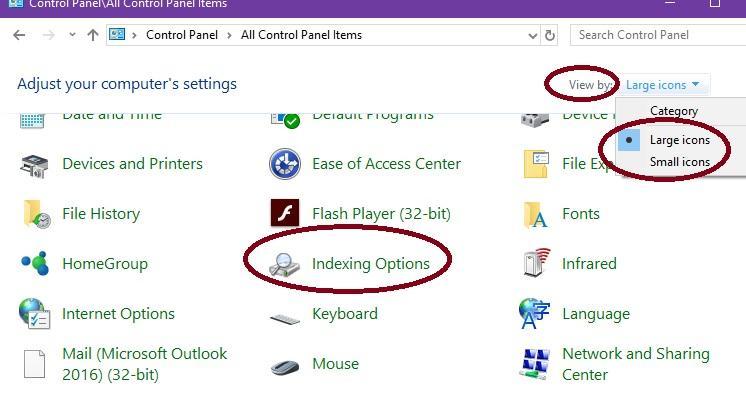Image resolution: width=746 pixels, height=395 pixels.
Task: Open the Network and Sharing Center icon
Action: (535, 364)
